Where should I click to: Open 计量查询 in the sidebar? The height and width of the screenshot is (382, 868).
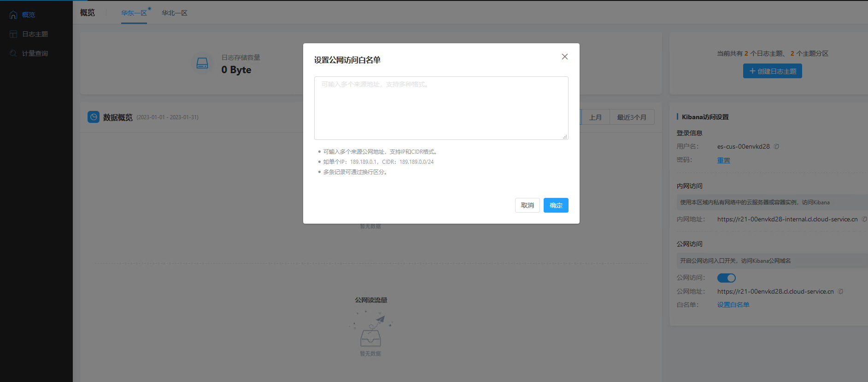point(36,53)
